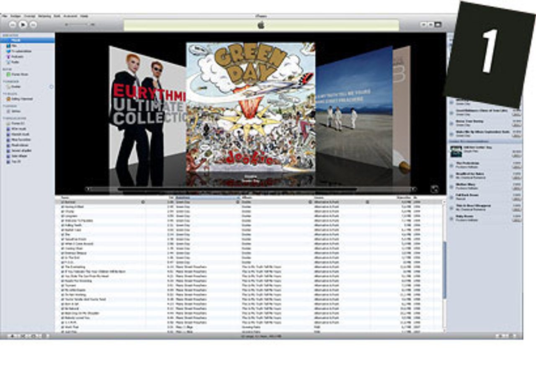Screen dimensions: 536x392
Task: Click the Cover Flow right arrow
Action: click(x=414, y=189)
